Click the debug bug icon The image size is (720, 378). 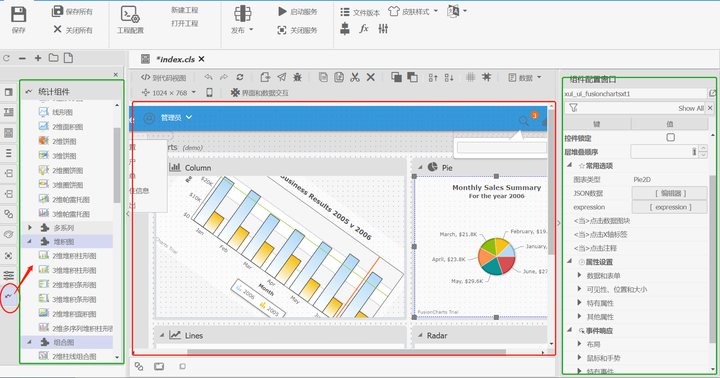pyautogui.click(x=298, y=77)
